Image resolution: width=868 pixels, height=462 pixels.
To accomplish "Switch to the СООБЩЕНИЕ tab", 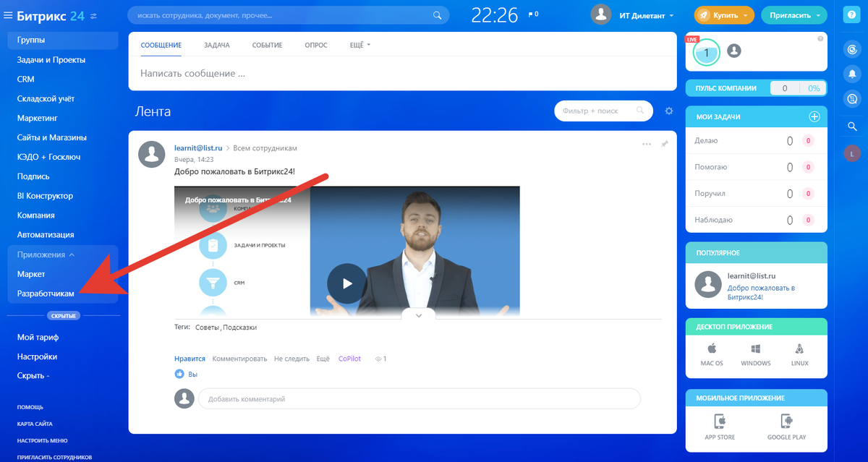I will [161, 46].
